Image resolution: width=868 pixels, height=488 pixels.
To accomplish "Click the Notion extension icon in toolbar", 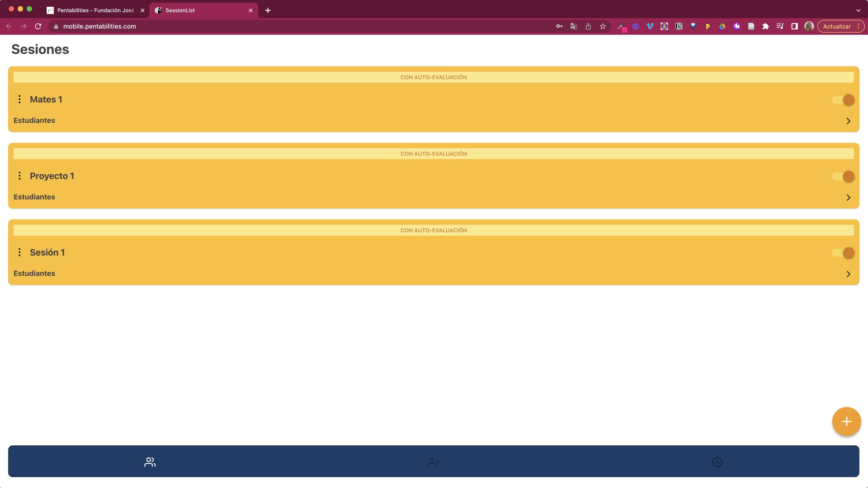I will (679, 26).
